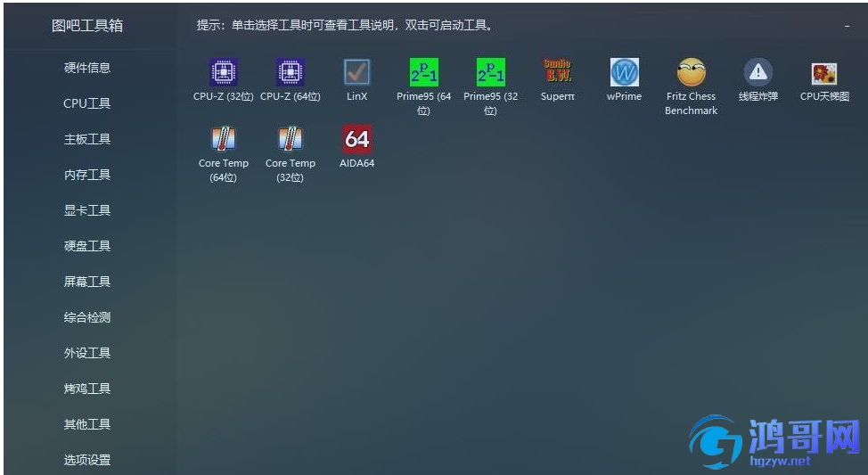This screenshot has width=868, height=475.
Task: Go to the 内存工具 category
Action: pyautogui.click(x=87, y=175)
